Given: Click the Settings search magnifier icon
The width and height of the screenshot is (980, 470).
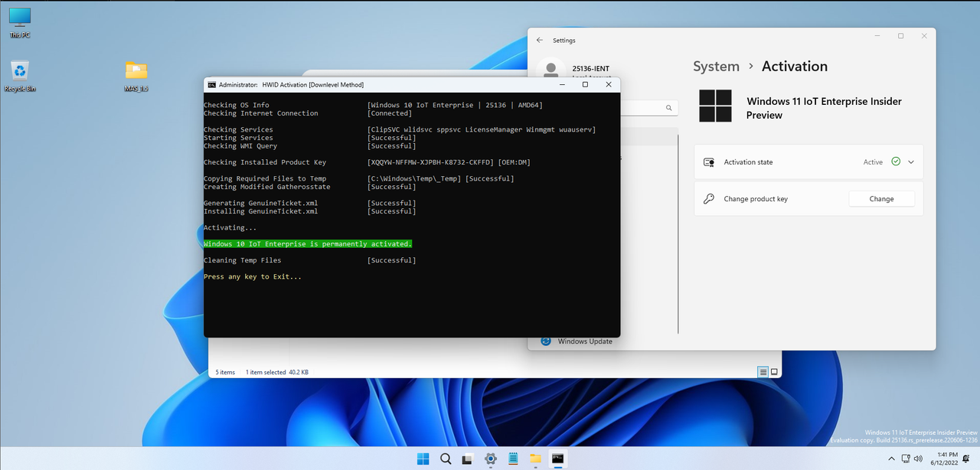Looking at the screenshot, I should coord(668,108).
